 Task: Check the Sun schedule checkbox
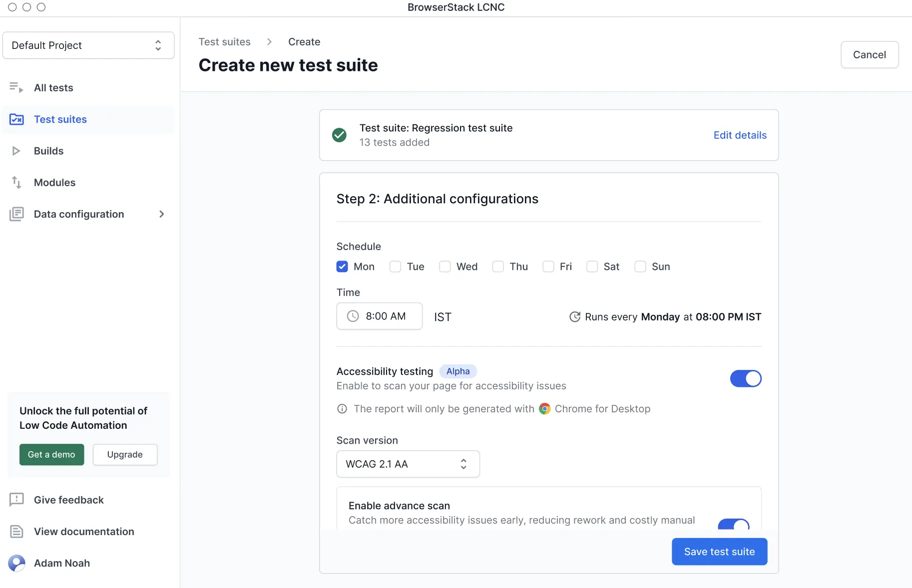[x=640, y=267]
